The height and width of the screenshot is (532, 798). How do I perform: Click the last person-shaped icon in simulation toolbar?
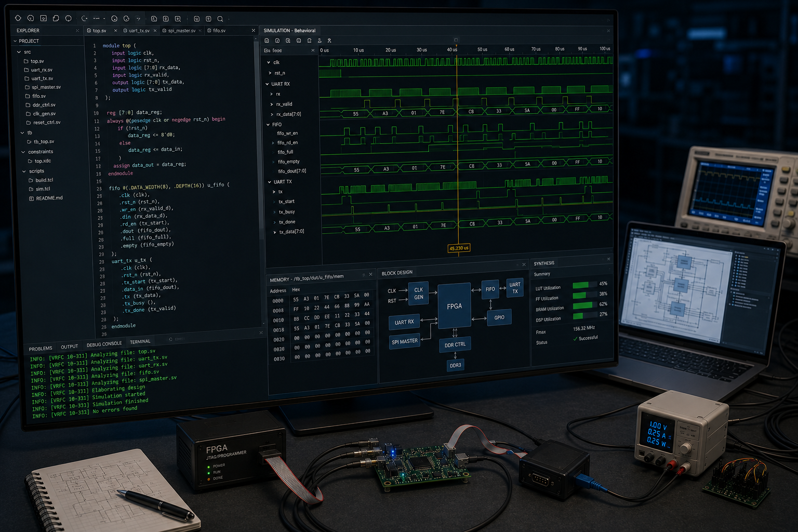[x=329, y=41]
